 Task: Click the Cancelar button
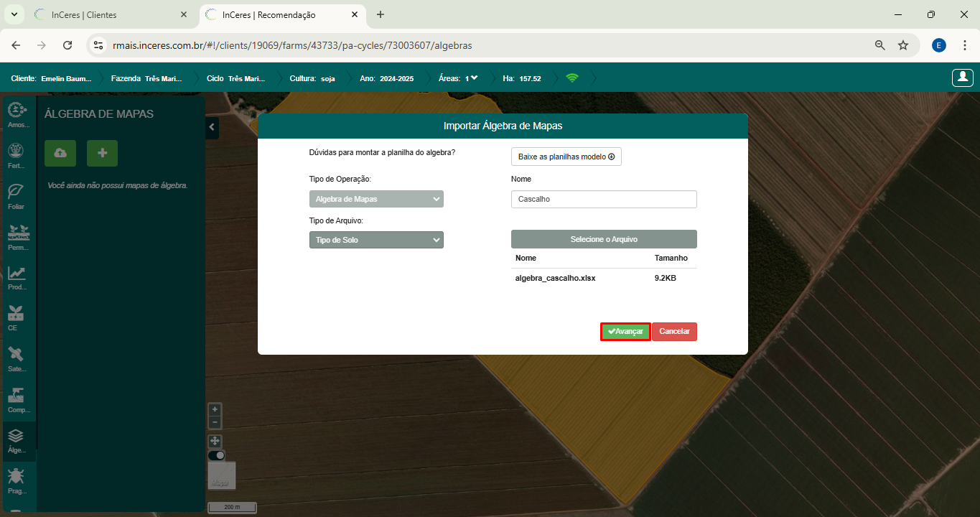[x=674, y=332]
